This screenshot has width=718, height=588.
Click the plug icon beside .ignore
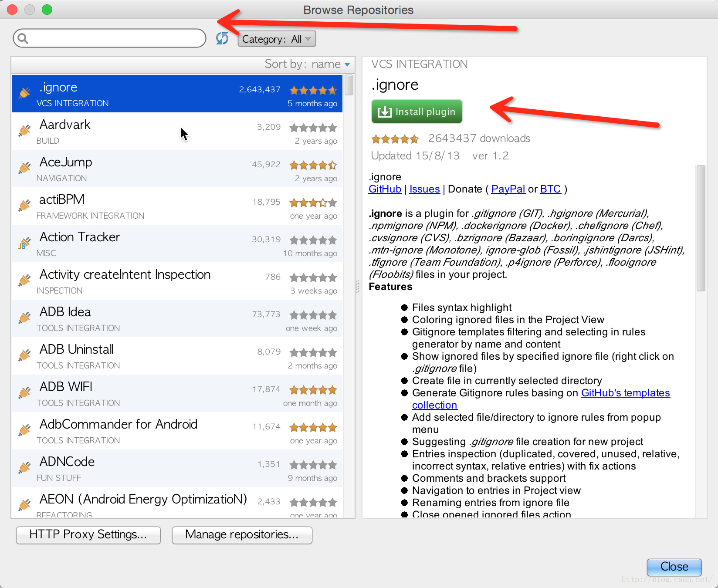coord(25,93)
